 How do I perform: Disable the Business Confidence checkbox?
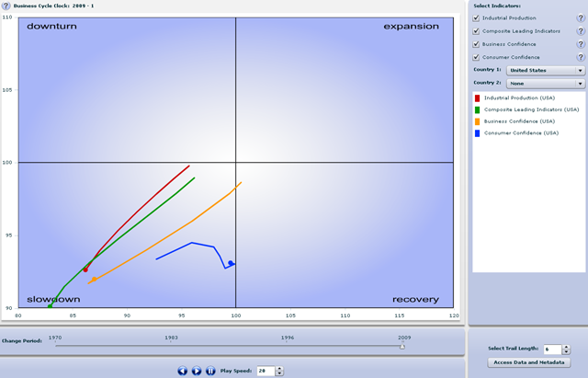pyautogui.click(x=476, y=44)
